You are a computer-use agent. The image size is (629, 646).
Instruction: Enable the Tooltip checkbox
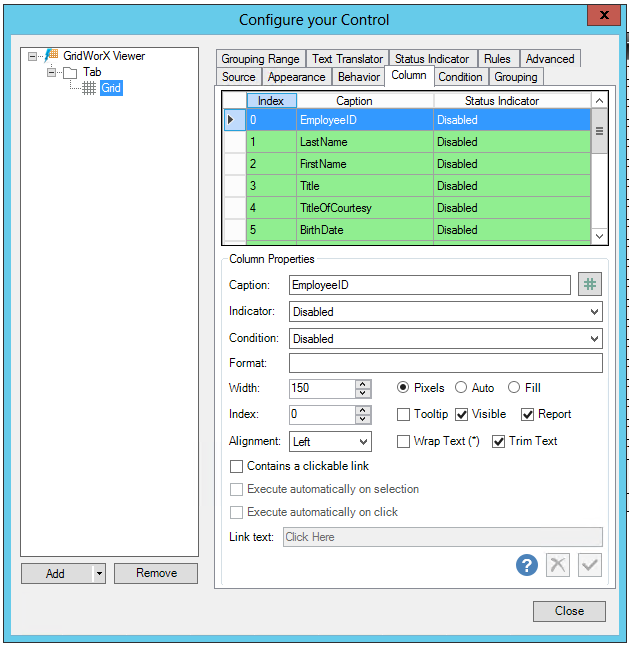404,414
